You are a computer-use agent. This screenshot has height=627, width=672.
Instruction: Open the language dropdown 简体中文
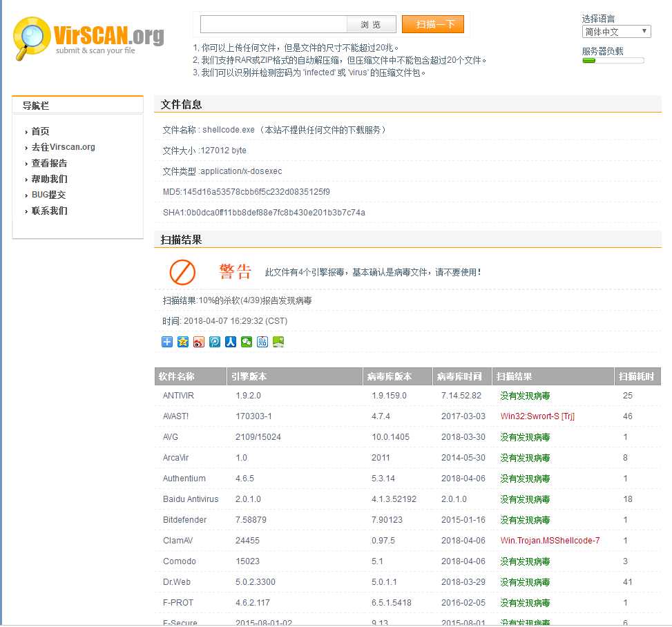pyautogui.click(x=616, y=32)
